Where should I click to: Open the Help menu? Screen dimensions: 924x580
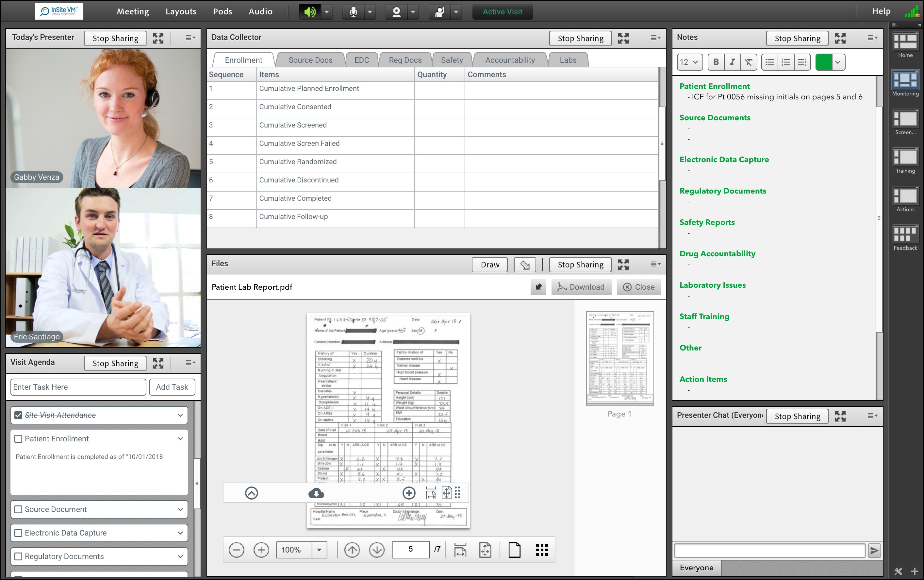(x=881, y=11)
